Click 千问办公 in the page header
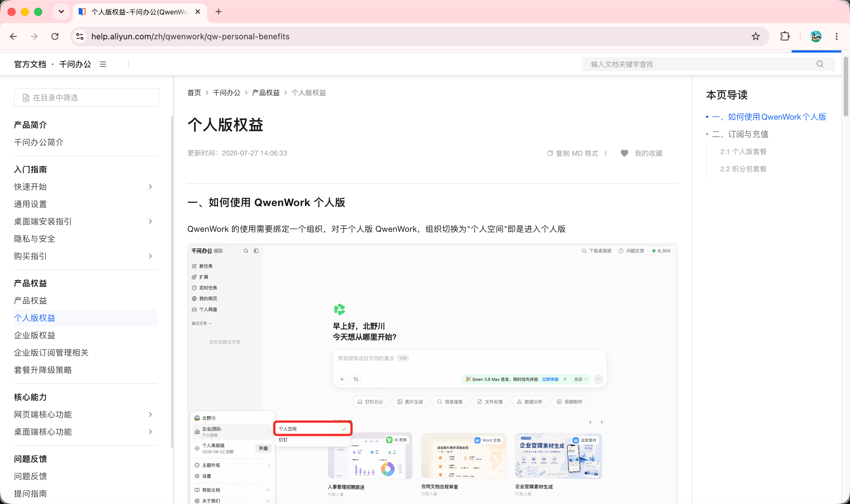 point(75,64)
